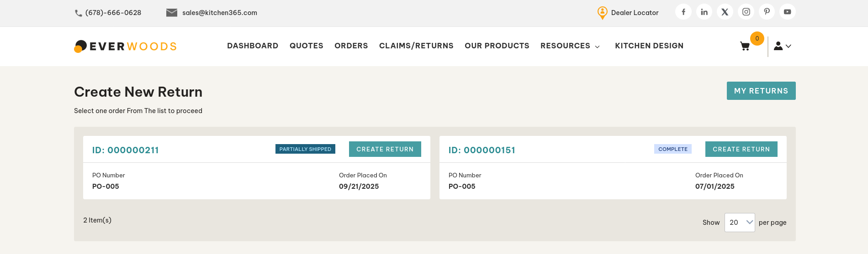The image size is (868, 254).
Task: Click the Pinterest social icon
Action: tap(767, 12)
